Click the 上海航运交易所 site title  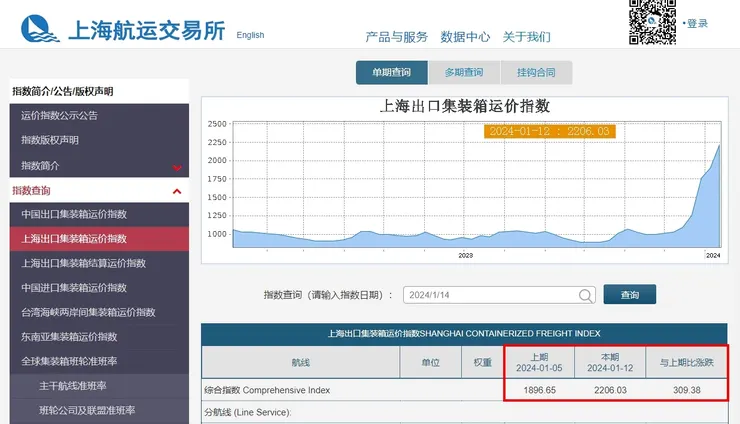coord(147,31)
